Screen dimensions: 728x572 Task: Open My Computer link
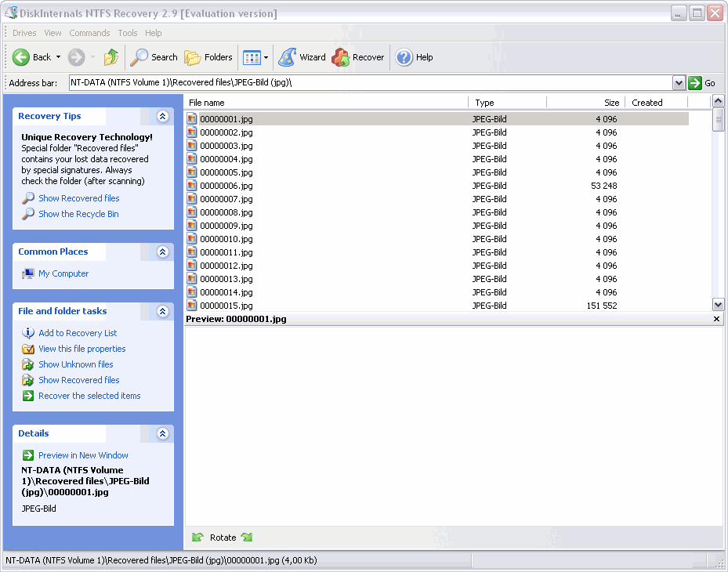point(63,273)
